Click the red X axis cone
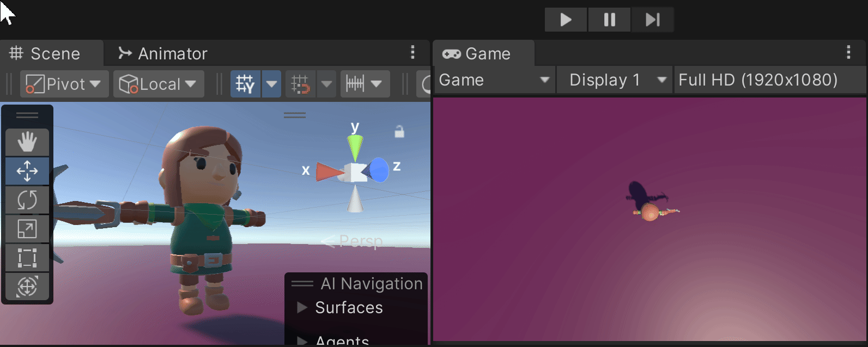 coord(329,172)
